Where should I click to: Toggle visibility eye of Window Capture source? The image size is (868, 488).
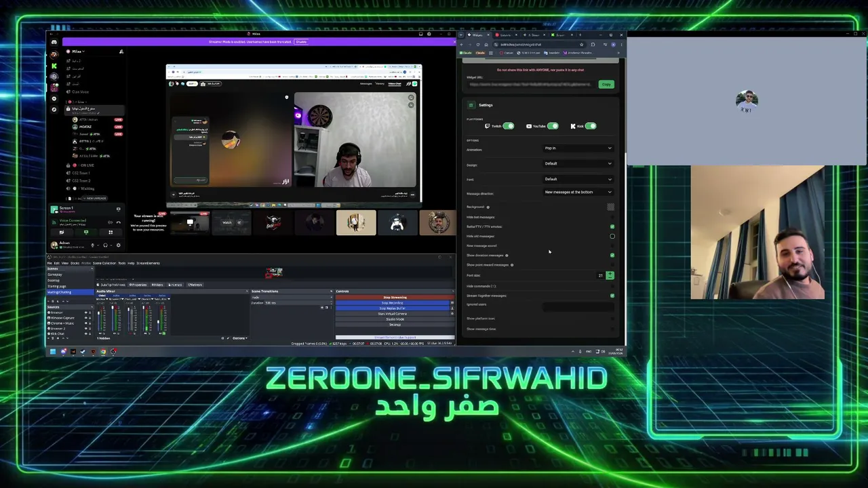tap(86, 318)
